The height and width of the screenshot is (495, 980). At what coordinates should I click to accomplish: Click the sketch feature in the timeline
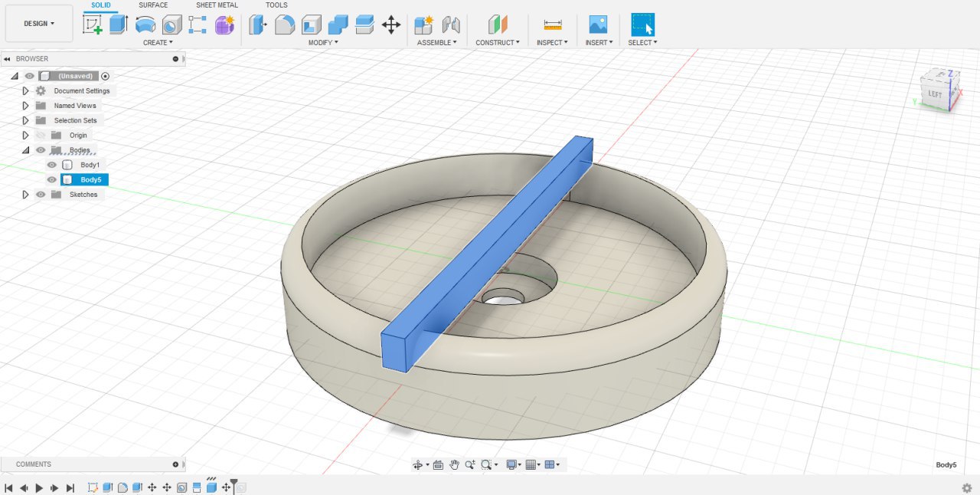point(93,487)
